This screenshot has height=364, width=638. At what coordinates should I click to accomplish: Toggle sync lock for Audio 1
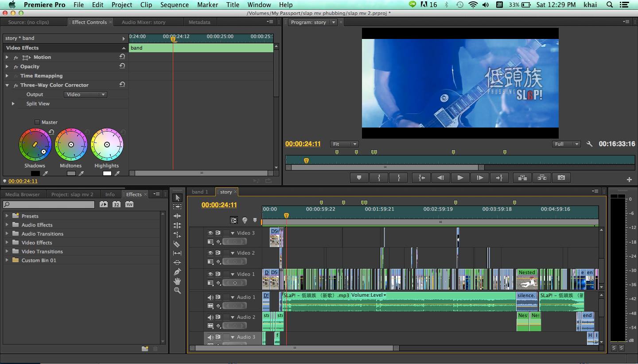[218, 297]
